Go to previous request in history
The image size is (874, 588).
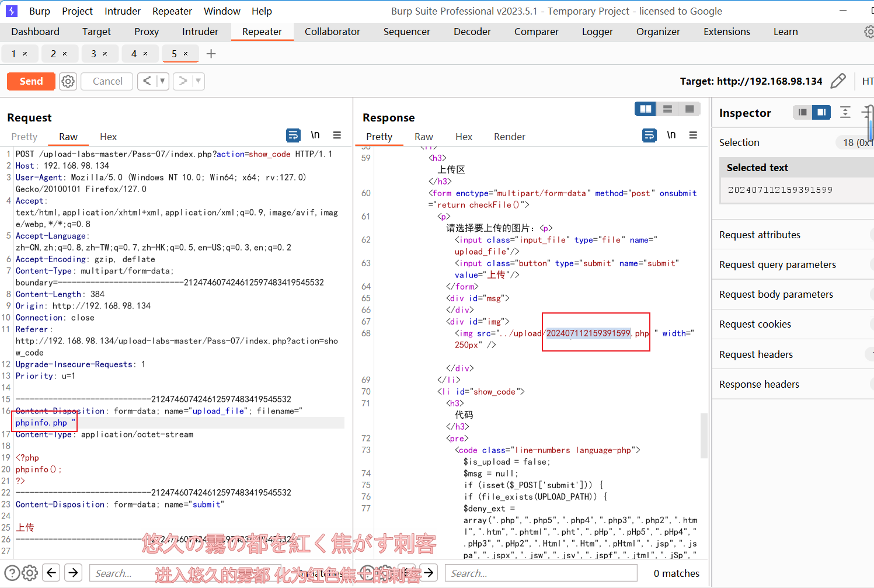coord(147,81)
